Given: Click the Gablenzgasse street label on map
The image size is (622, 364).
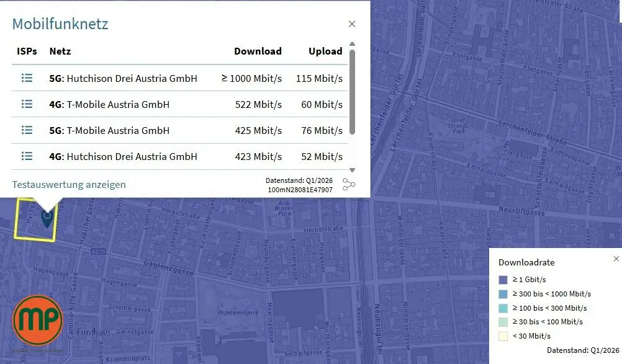Looking at the screenshot, I should 169,268.
